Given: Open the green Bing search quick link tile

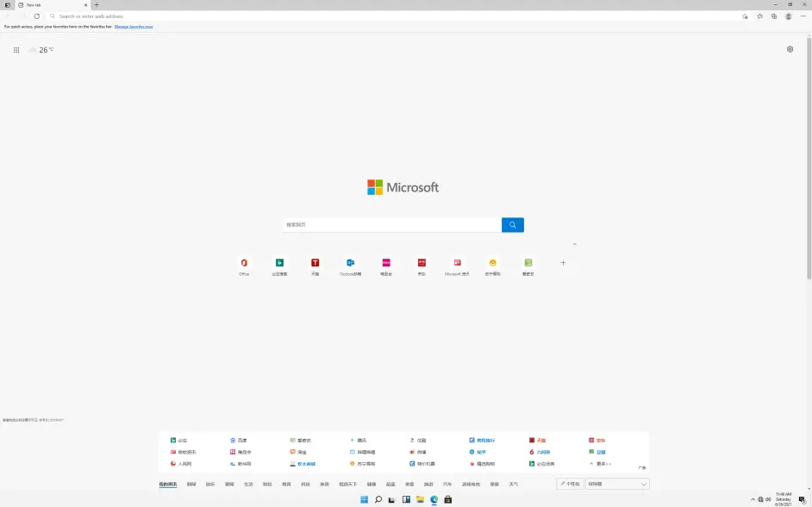Looking at the screenshot, I should (x=279, y=266).
